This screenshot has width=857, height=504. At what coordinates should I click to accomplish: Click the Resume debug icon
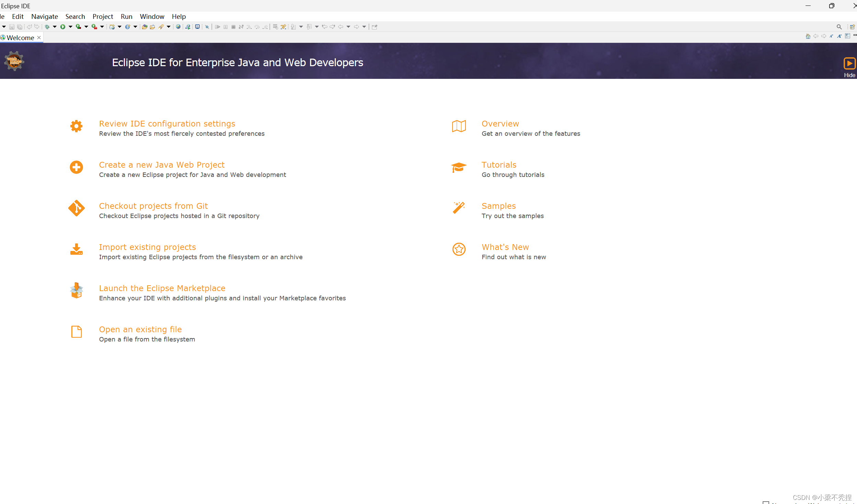pyautogui.click(x=218, y=27)
